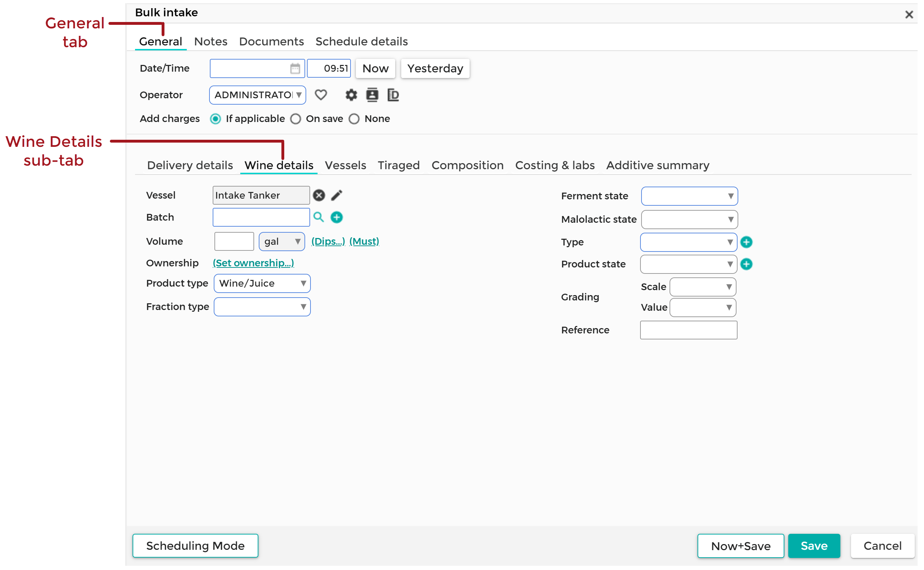Screen dimensions: 924x570
Task: Click into the date input field
Action: [x=257, y=68]
